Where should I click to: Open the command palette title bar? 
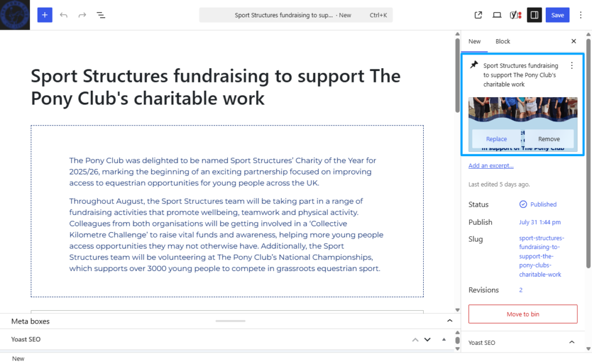pyautogui.click(x=295, y=15)
